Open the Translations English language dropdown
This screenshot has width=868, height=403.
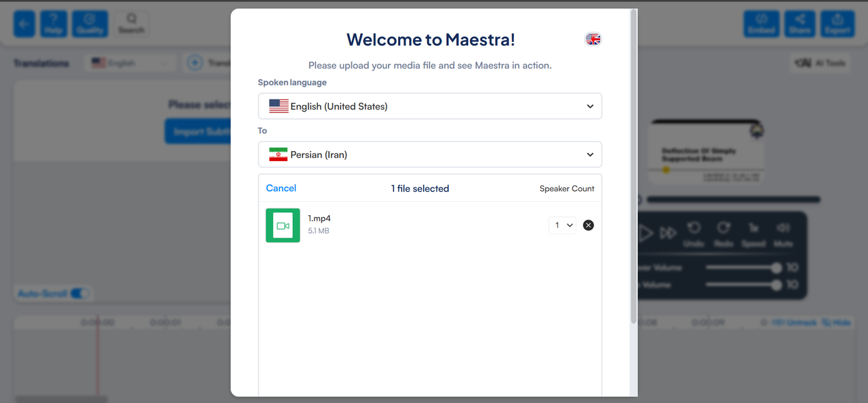tap(130, 63)
